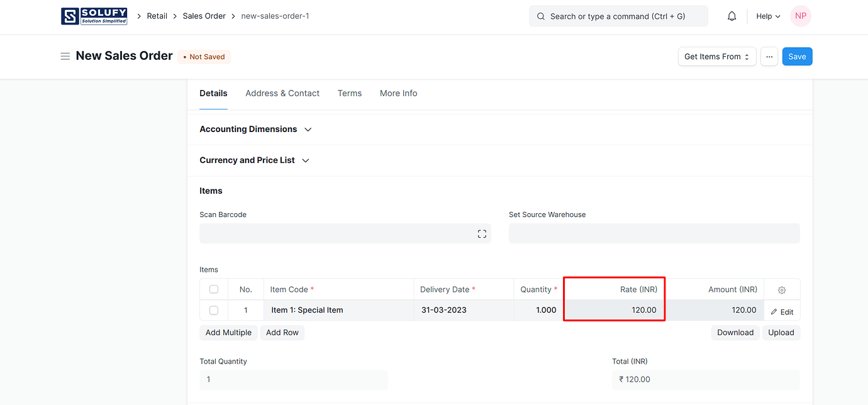Image resolution: width=868 pixels, height=405 pixels.
Task: Edit the Item 1 row
Action: point(782,312)
